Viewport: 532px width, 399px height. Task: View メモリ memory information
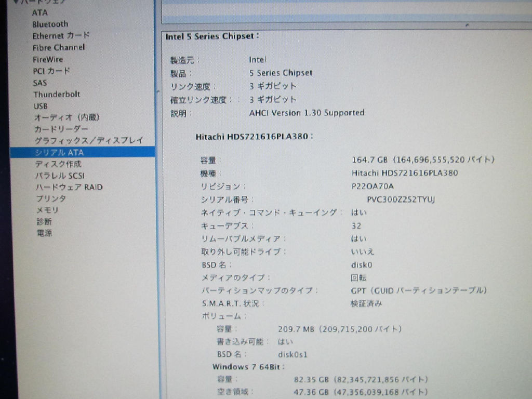(x=47, y=210)
